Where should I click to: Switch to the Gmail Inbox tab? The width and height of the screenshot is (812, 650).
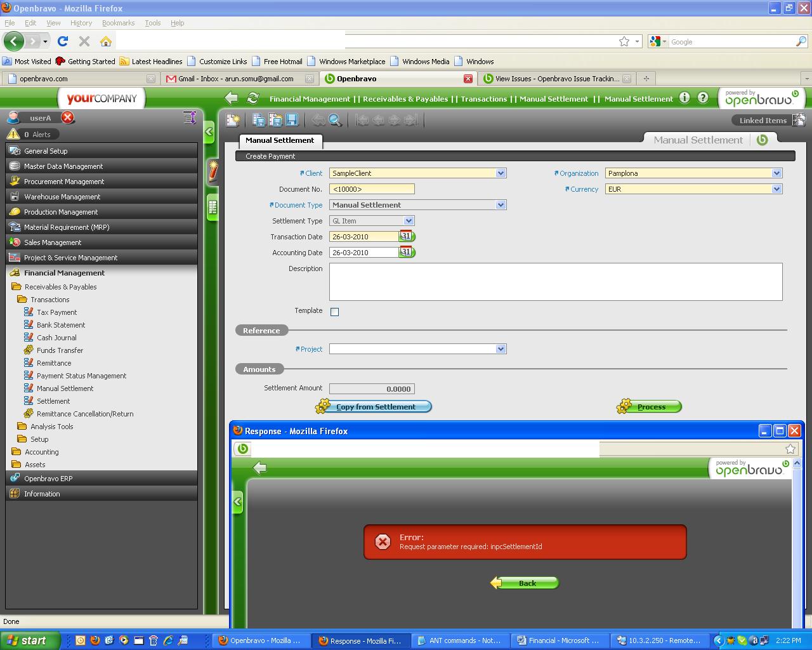[x=239, y=79]
